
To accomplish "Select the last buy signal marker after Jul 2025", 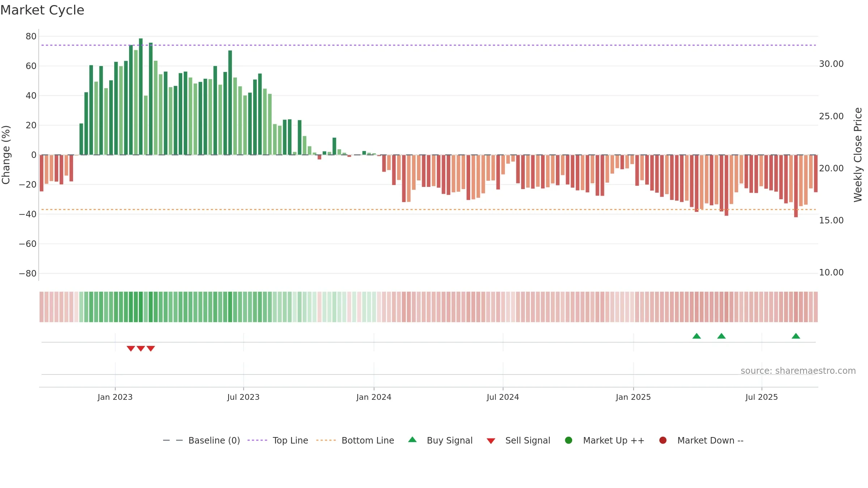I will (x=796, y=336).
